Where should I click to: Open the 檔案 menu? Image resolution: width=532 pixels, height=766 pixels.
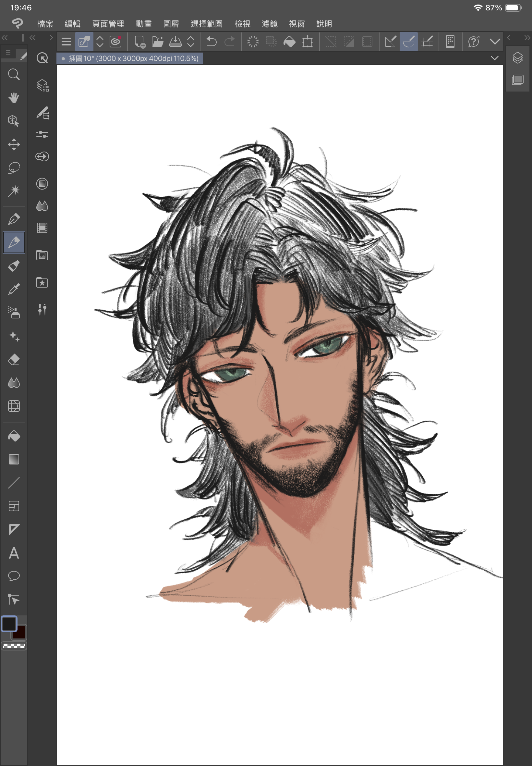45,24
